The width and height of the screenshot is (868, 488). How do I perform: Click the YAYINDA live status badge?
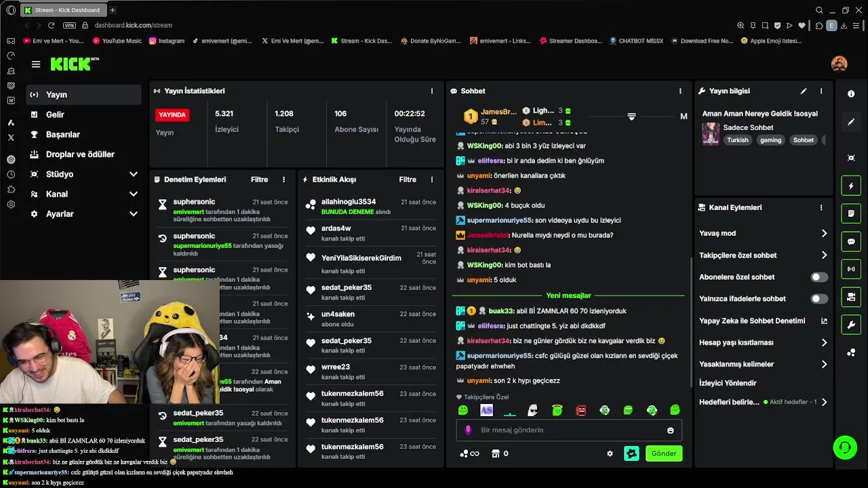point(172,115)
